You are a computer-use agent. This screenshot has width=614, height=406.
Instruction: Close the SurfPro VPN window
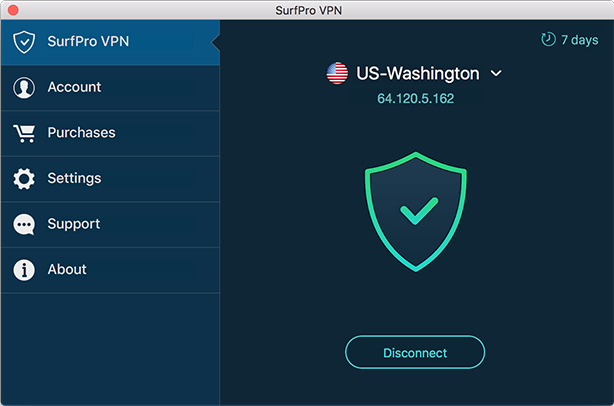[x=13, y=10]
